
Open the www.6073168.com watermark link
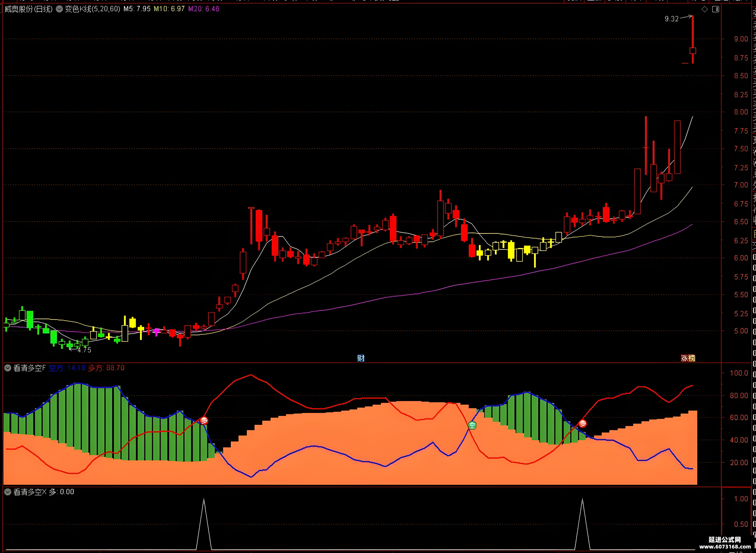coord(725,547)
